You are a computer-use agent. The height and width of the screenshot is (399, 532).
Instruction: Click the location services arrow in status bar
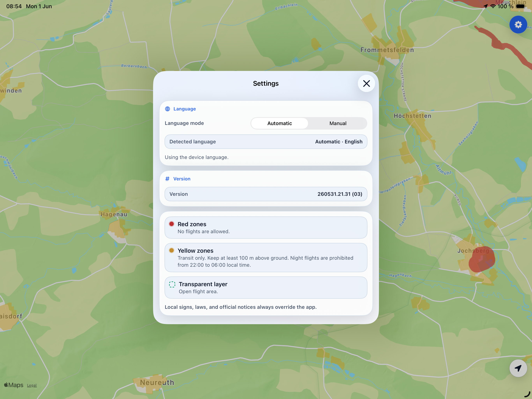coord(486,6)
